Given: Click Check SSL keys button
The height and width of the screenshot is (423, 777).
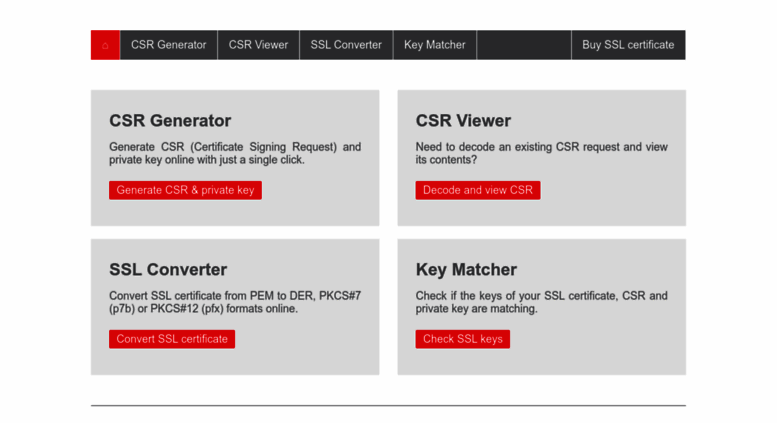Looking at the screenshot, I should [x=462, y=339].
